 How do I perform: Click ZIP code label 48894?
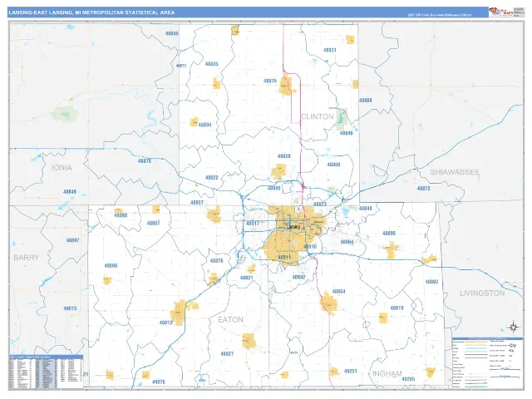(205, 125)
